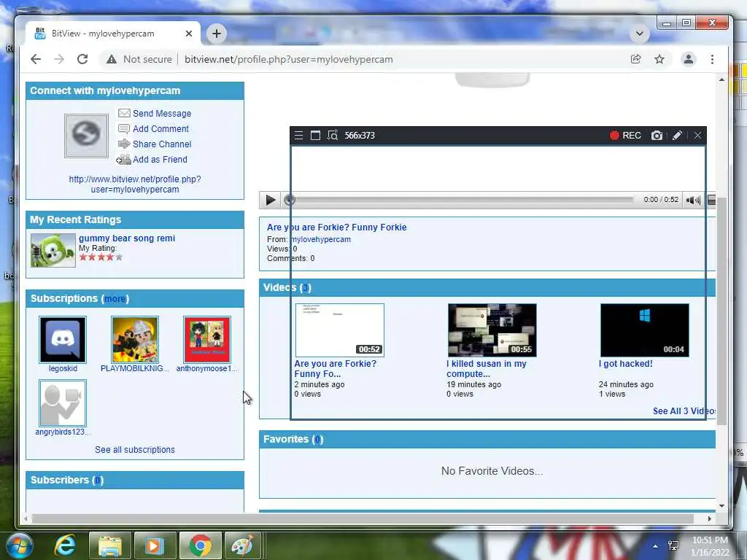
Task: Open Are you are Forkie? Funny Forkie title
Action: (x=337, y=227)
